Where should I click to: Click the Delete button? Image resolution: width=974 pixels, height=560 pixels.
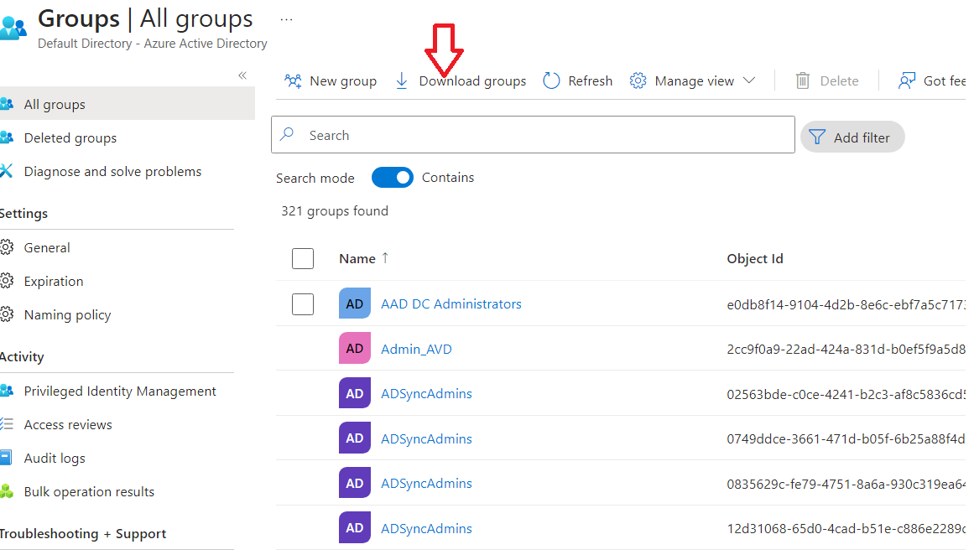(x=827, y=80)
